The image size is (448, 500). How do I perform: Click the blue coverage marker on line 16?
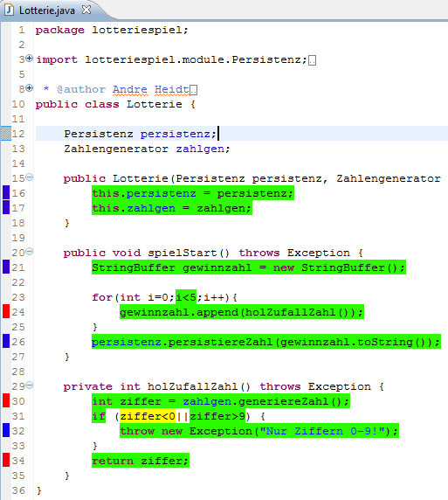point(6,192)
